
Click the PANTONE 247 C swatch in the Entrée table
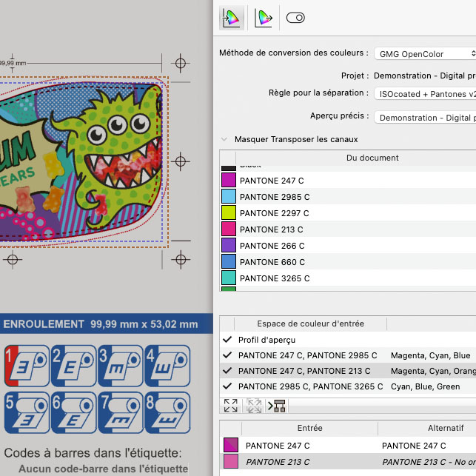231,445
